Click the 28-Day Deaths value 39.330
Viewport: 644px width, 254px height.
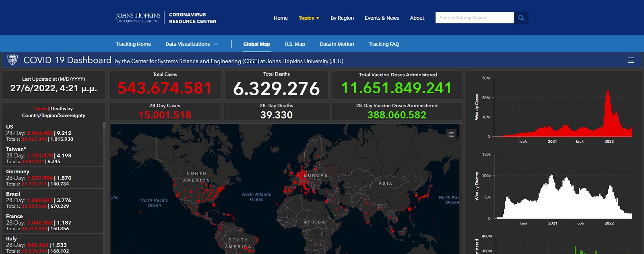[x=277, y=115]
